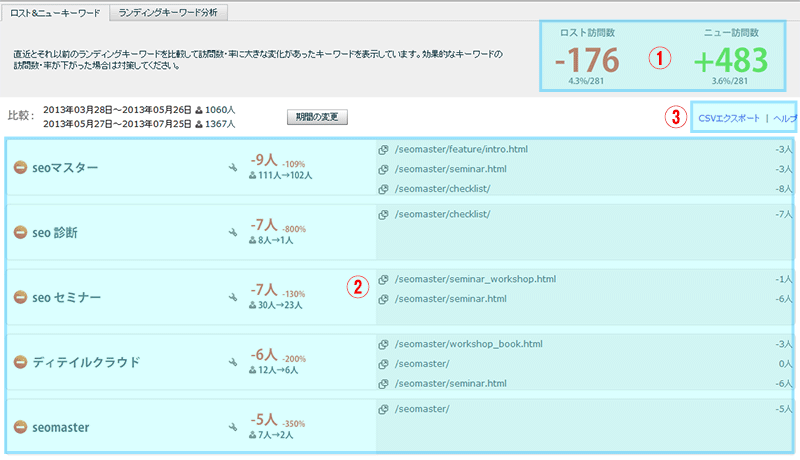The height and width of the screenshot is (460, 800).
Task: Click the 30人→23人 visitor change text
Action: 280,305
